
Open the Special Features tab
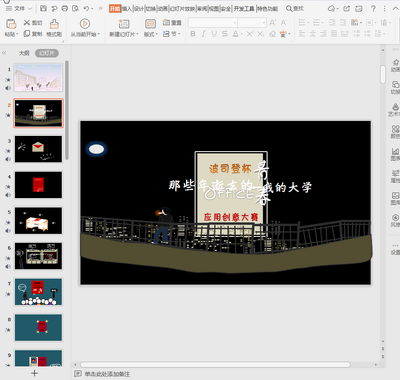click(x=267, y=9)
